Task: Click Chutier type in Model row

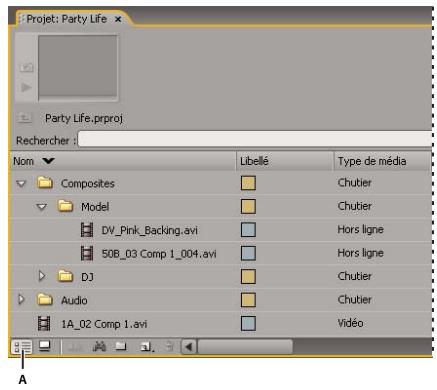Action: coord(354,206)
